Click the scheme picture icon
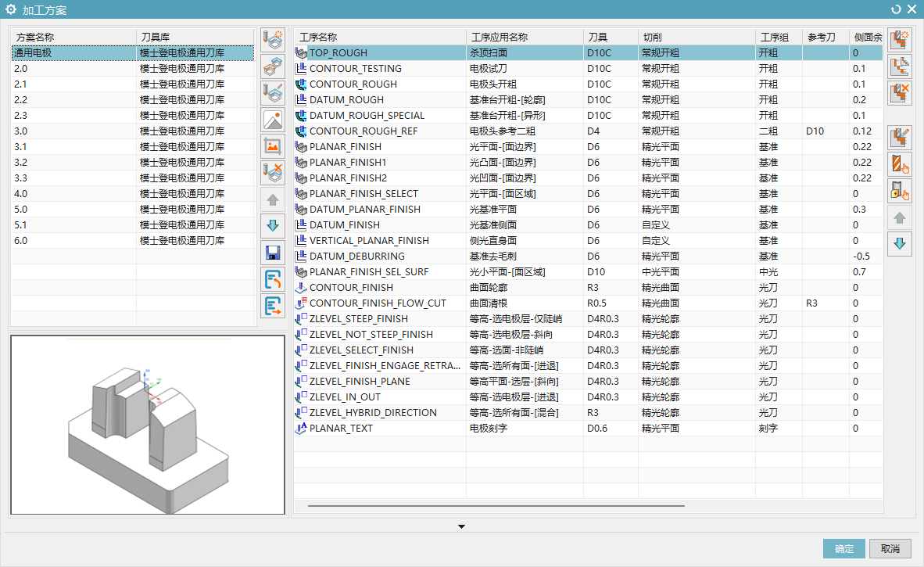This screenshot has width=924, height=567. coord(273,120)
